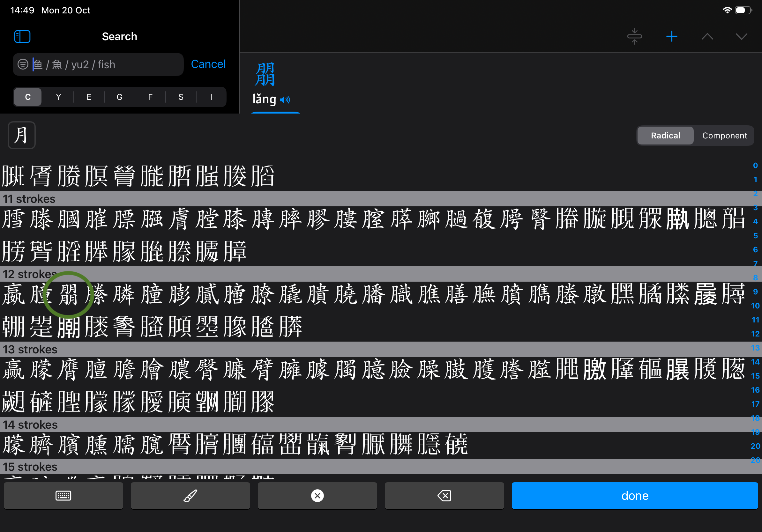Toggle the sidebar panel icon
Screen dimensions: 762x532
pos(22,36)
